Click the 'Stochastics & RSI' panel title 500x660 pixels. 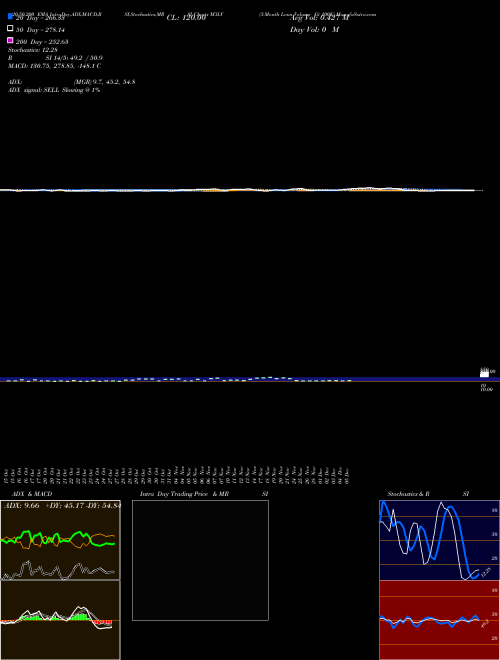(428, 494)
